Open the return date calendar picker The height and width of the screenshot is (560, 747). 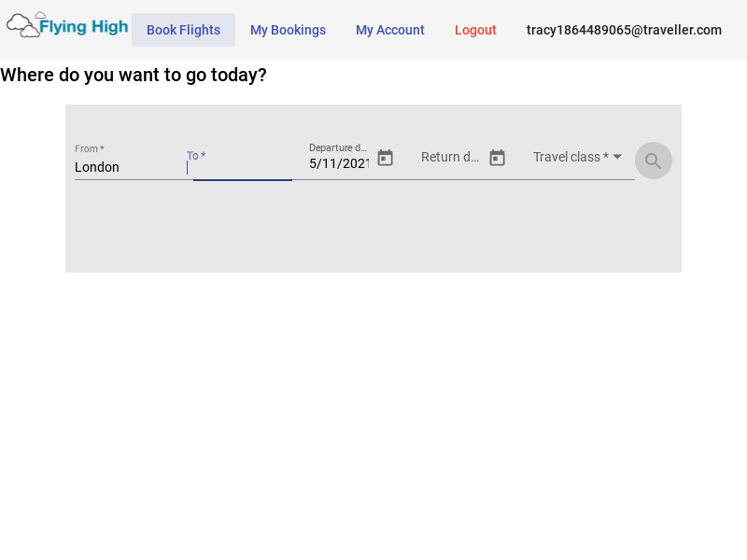(497, 158)
